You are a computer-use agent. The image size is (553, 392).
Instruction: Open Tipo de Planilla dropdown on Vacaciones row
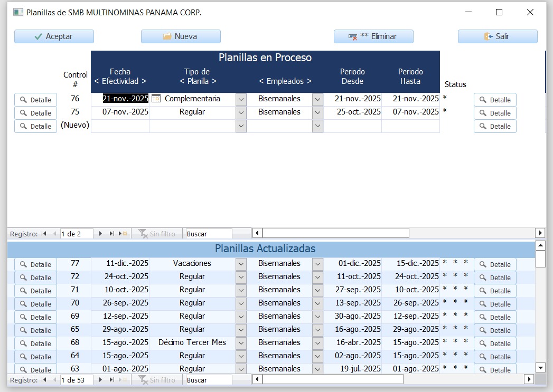coord(241,264)
